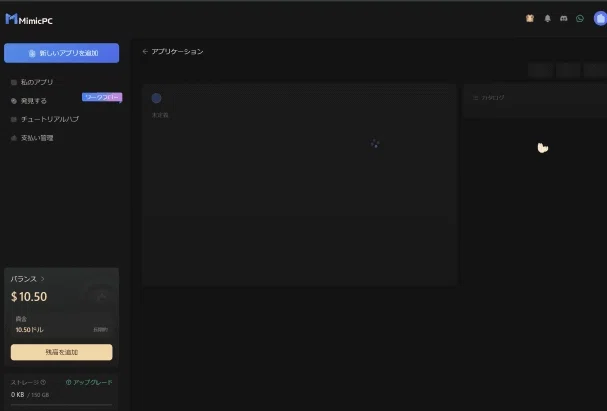This screenshot has width=607, height=411.
Task: Click the チュートリアルハブ icon
Action: point(14,119)
